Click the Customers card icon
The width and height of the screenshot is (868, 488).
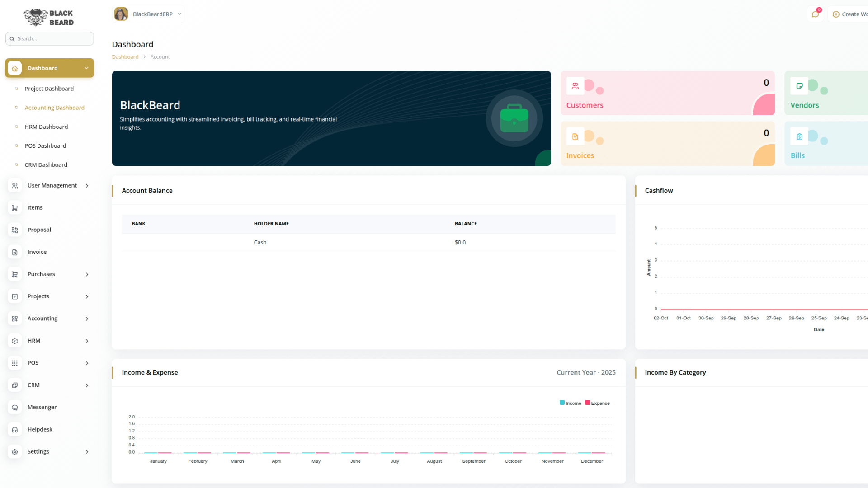point(575,86)
